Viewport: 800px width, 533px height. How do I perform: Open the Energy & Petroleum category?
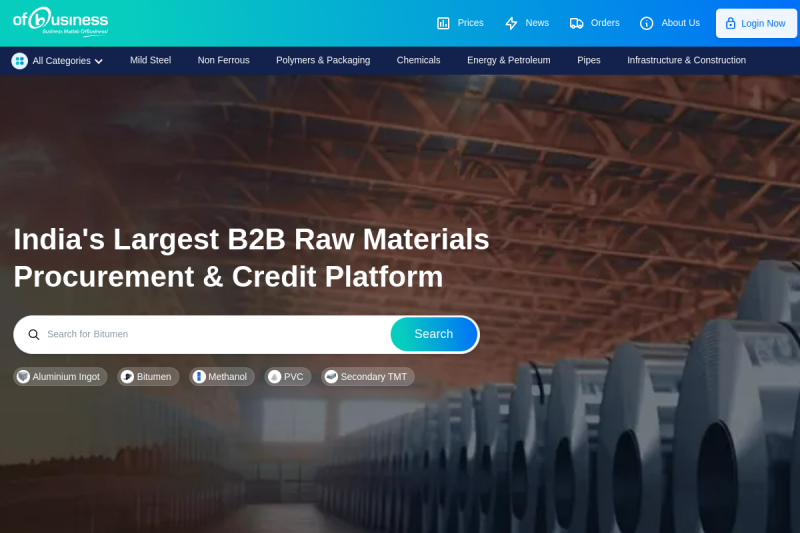[508, 60]
